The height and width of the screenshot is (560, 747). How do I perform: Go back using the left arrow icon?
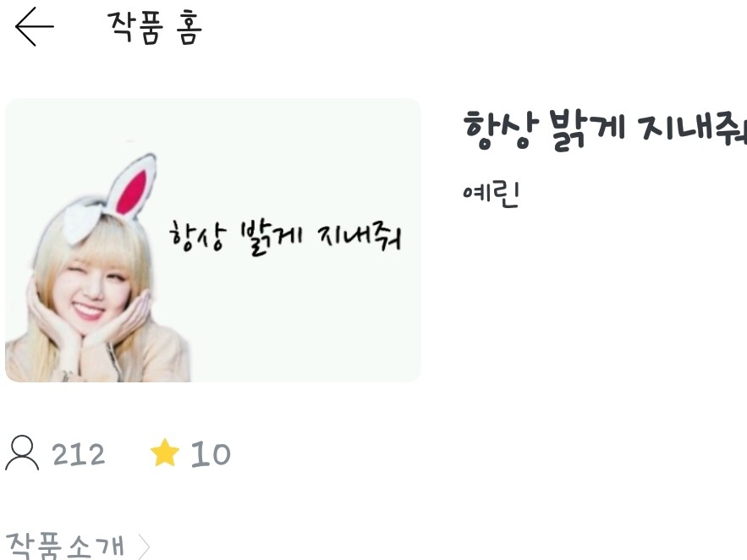[35, 27]
